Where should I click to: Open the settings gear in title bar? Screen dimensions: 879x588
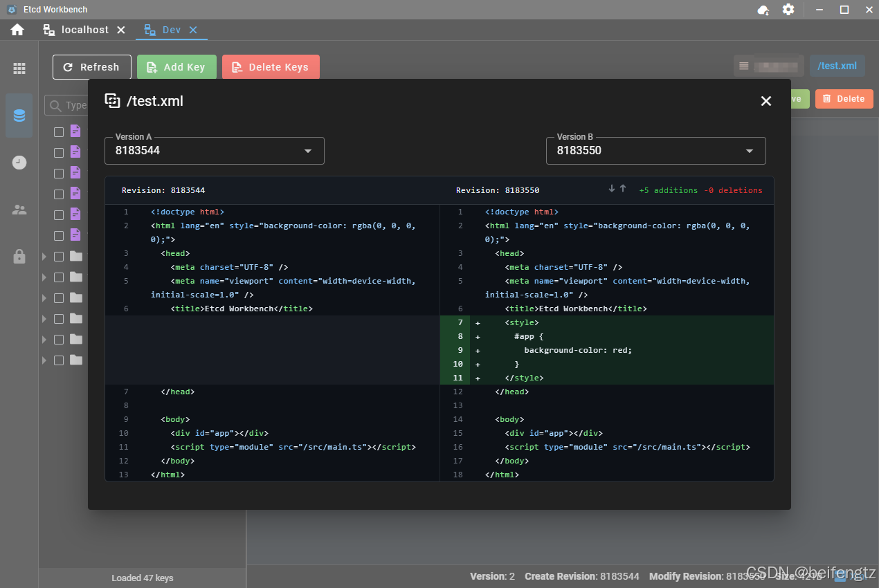click(788, 10)
